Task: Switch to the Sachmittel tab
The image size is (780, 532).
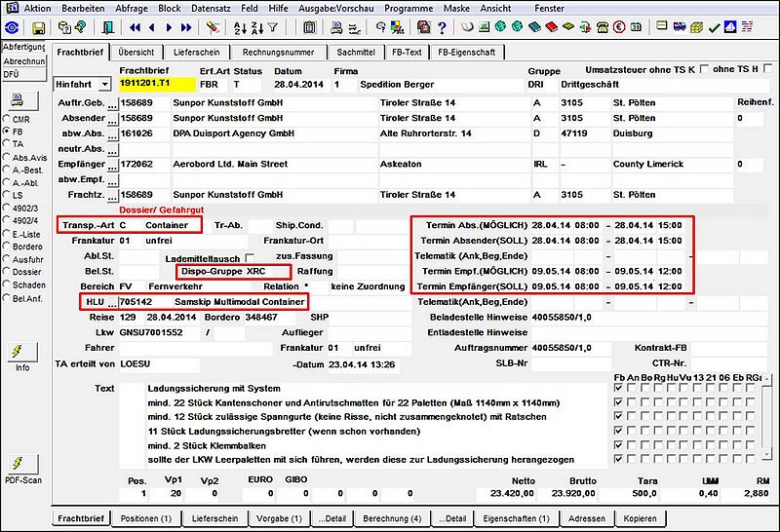Action: click(356, 53)
